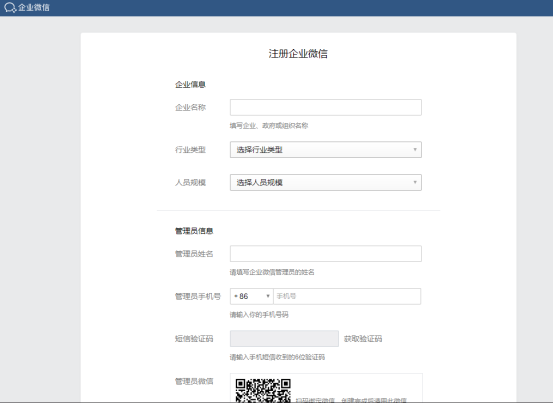554x404 pixels.
Task: Click the 企业名称 field label
Action: (190, 107)
